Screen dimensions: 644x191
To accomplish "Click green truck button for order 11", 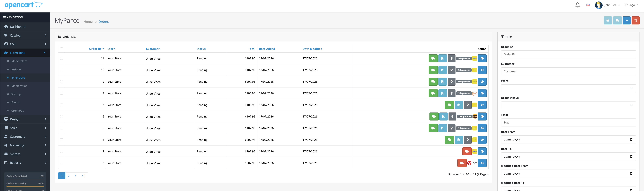I will point(433,58).
